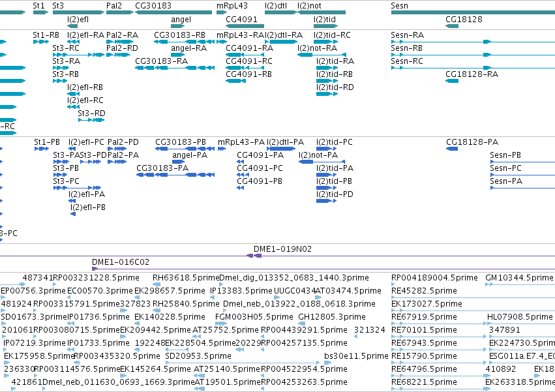
Task: Select EST SD20953.5prime
Action: coord(198,356)
